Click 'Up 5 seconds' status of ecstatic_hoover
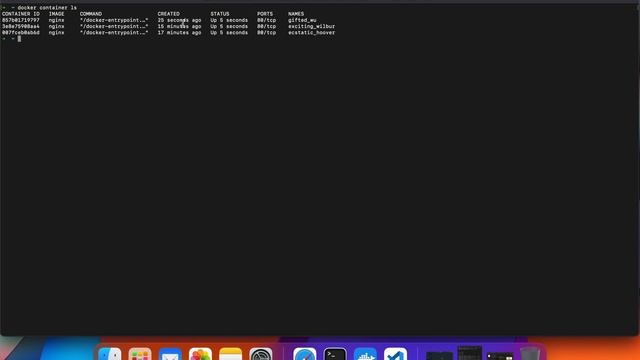The image size is (640, 360). pyautogui.click(x=229, y=32)
